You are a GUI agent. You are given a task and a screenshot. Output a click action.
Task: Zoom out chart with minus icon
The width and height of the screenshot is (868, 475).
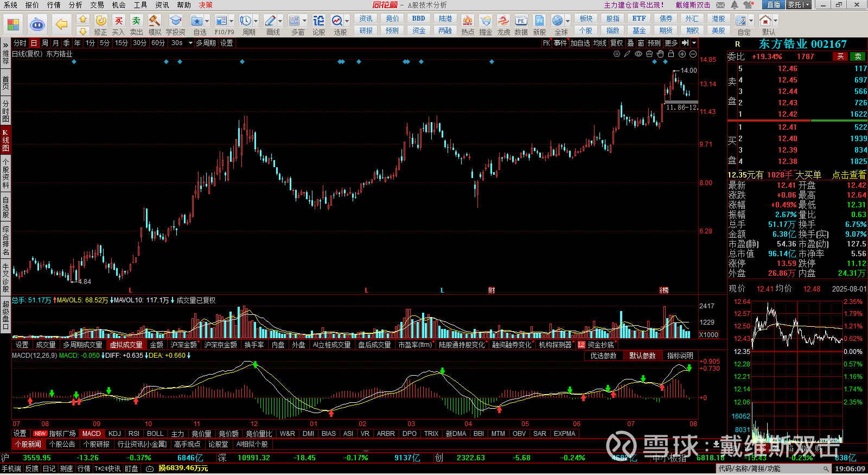693,54
